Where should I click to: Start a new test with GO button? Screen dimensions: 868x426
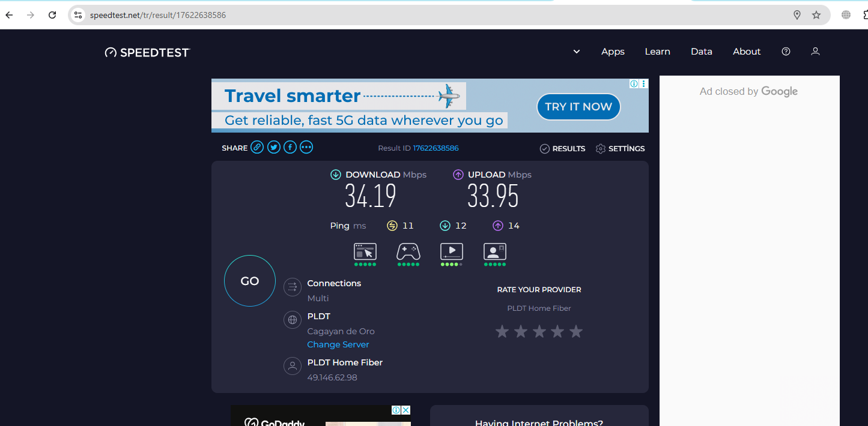(x=250, y=281)
